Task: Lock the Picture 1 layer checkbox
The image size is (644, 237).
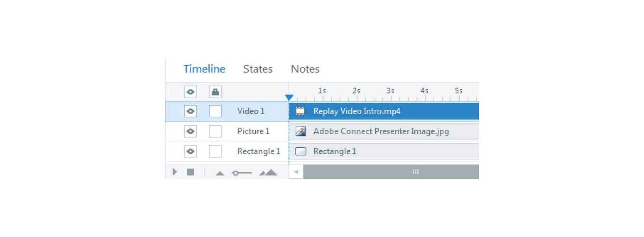Action: point(215,131)
